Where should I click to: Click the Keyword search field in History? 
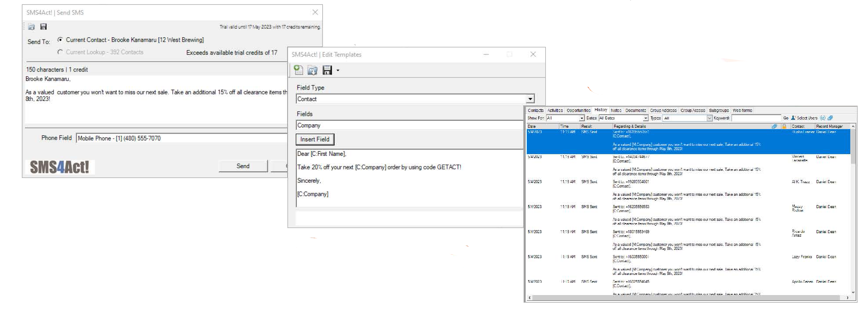(x=756, y=118)
